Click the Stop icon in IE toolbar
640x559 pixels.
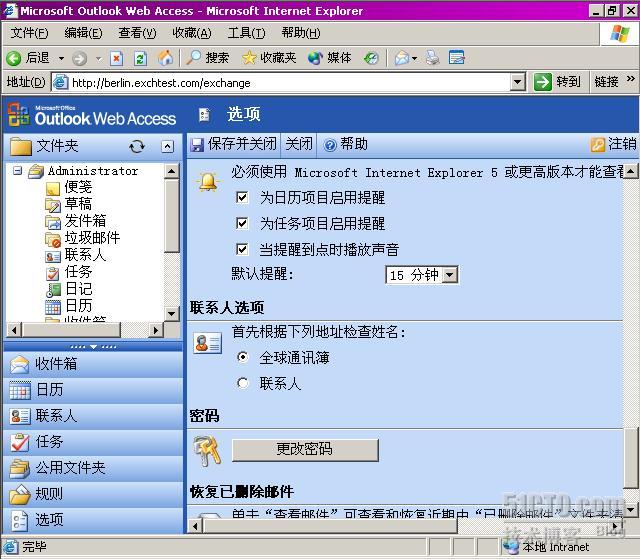(x=116, y=58)
